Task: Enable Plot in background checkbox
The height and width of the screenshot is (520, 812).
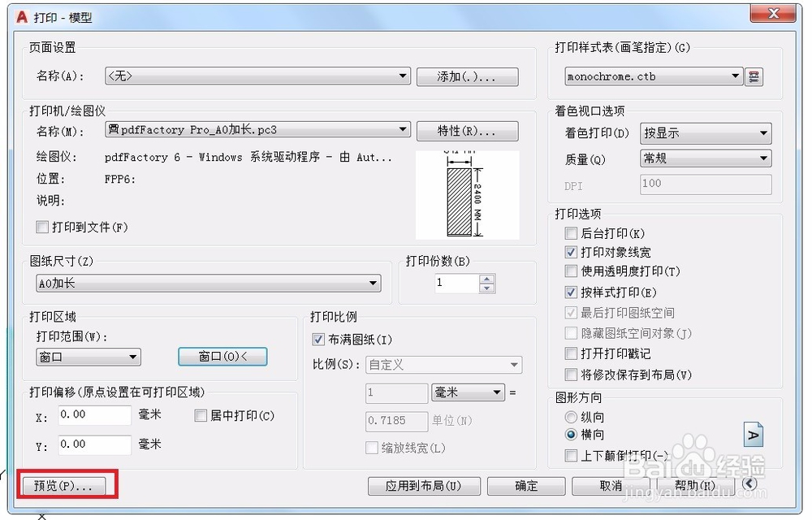Action: tap(571, 233)
